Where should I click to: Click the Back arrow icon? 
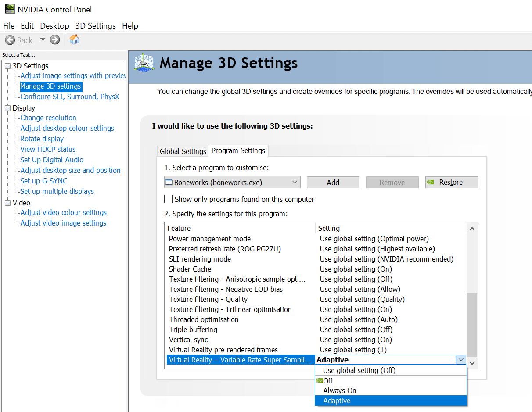[x=10, y=40]
